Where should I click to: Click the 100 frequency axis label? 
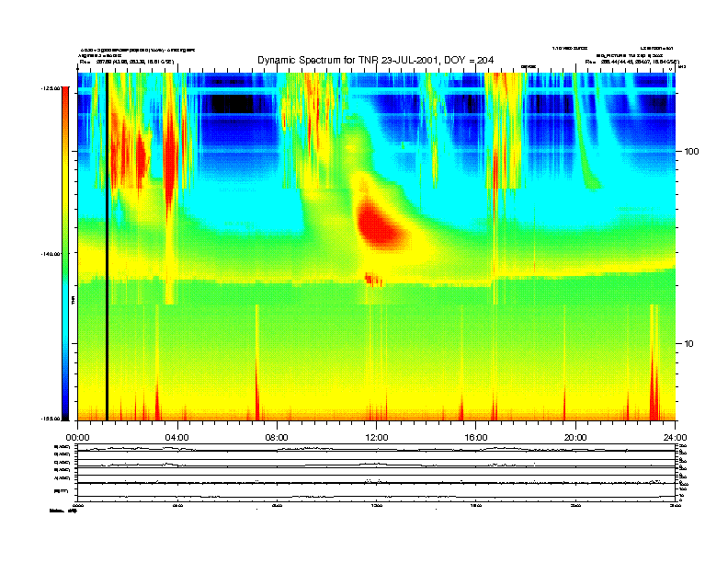tap(691, 152)
